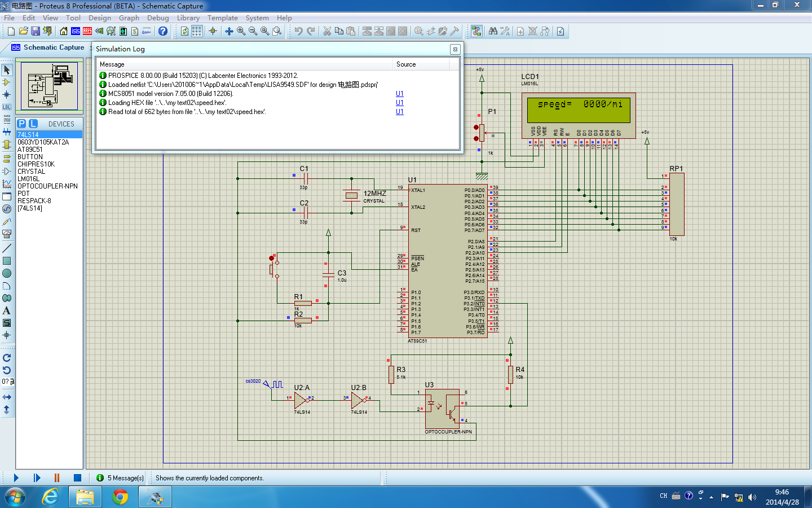812x508 pixels.
Task: Redraw the display with refresh icon
Action: [184, 31]
